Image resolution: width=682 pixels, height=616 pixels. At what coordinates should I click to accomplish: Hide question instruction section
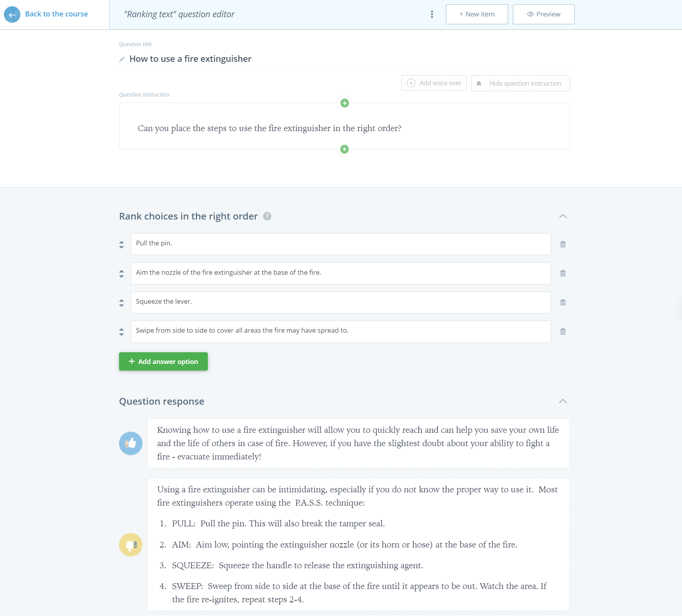(520, 83)
